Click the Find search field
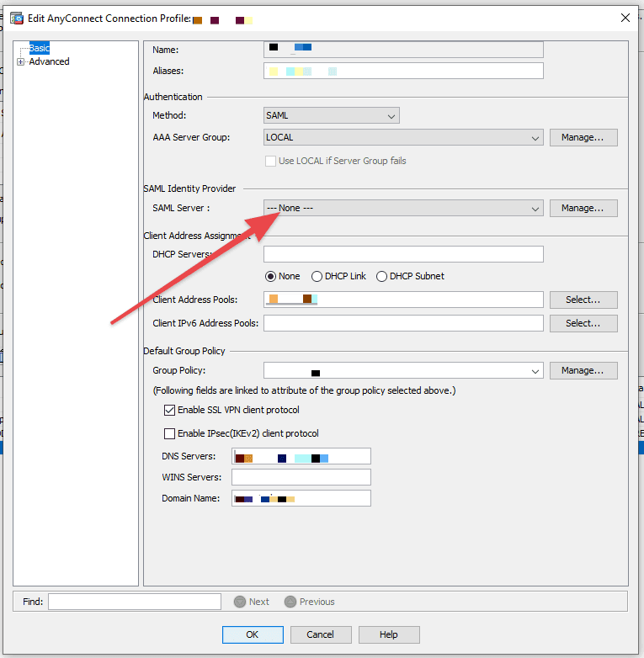Image resolution: width=644 pixels, height=658 pixels. tap(135, 602)
